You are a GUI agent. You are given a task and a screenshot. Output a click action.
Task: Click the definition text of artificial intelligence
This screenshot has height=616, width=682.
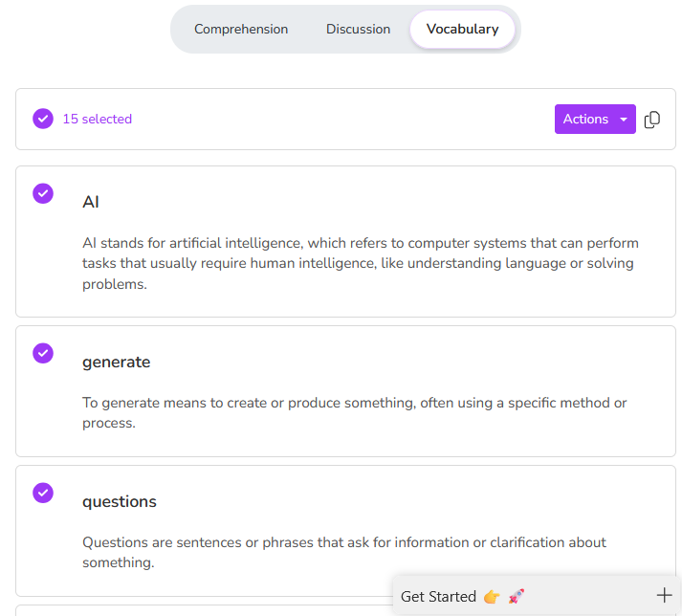360,263
